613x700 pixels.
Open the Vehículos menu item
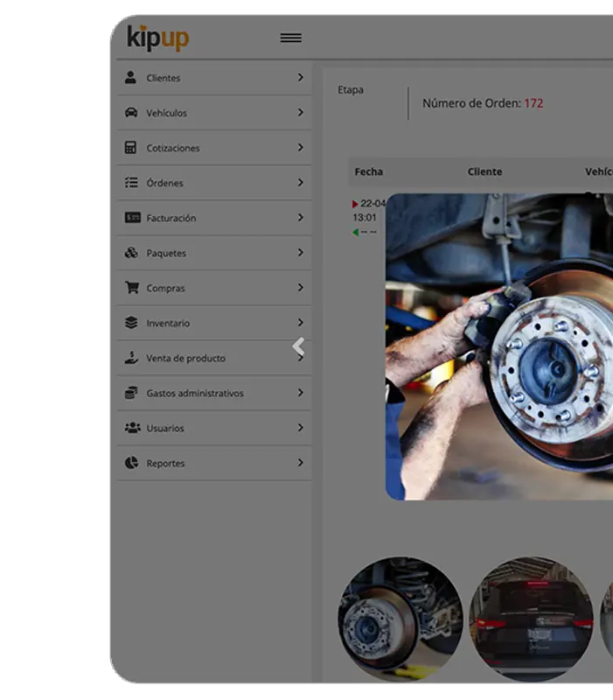214,113
